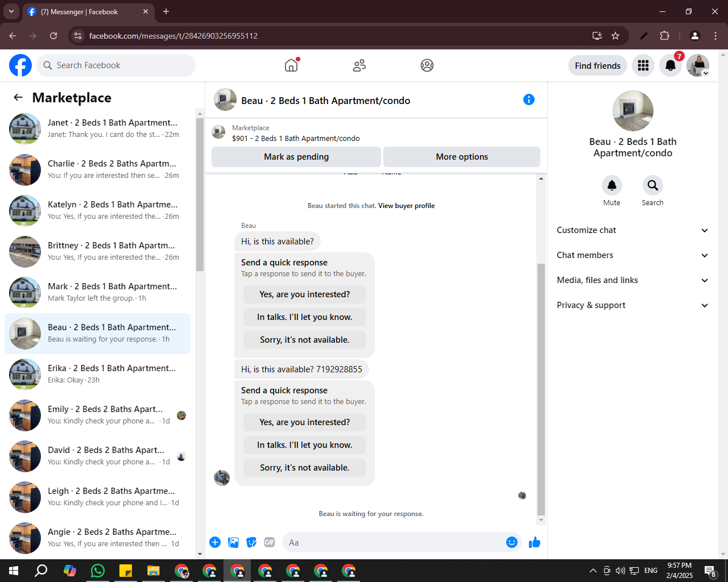Screen dimensions: 728x582
Task: Open the Friends icon in top nav
Action: click(x=359, y=65)
